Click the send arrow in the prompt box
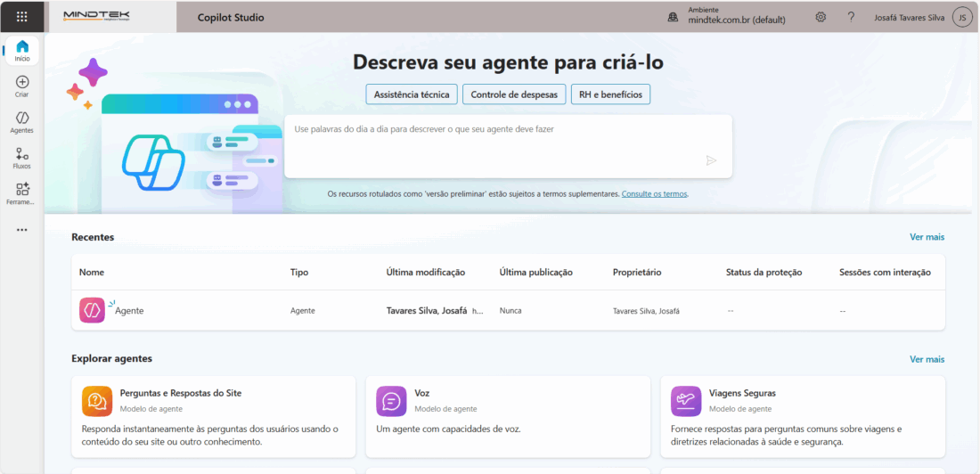Screen dimensions: 980x474 711,160
